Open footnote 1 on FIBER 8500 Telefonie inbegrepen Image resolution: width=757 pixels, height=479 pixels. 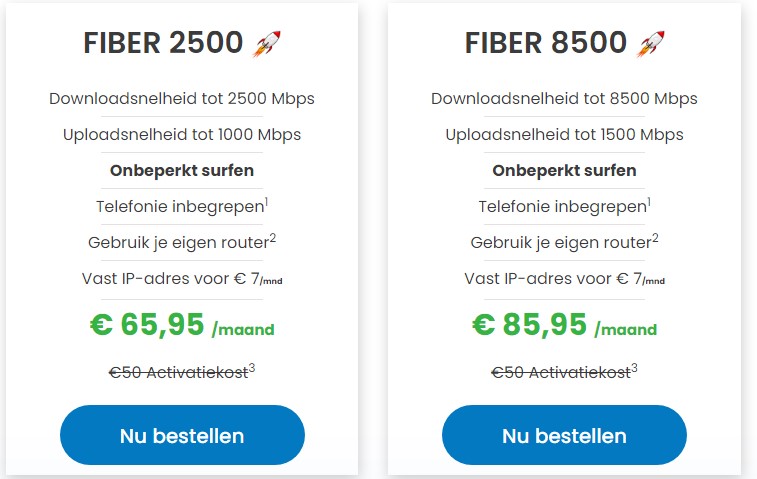(649, 202)
